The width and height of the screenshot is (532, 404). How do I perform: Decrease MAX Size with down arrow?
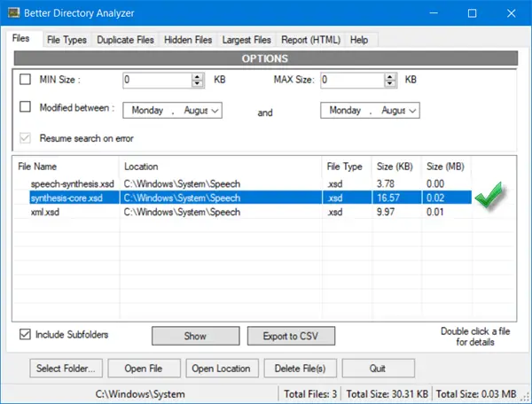(390, 84)
